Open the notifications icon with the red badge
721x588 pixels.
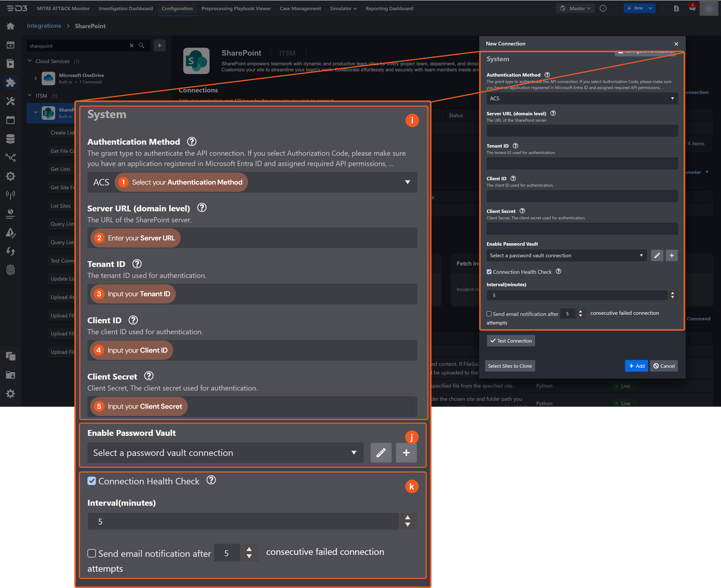point(692,8)
